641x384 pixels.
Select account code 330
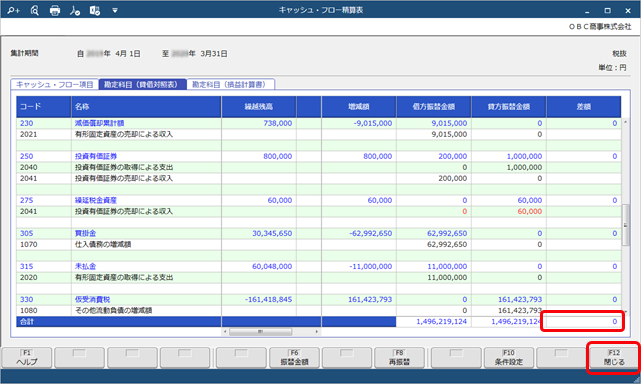(27, 300)
